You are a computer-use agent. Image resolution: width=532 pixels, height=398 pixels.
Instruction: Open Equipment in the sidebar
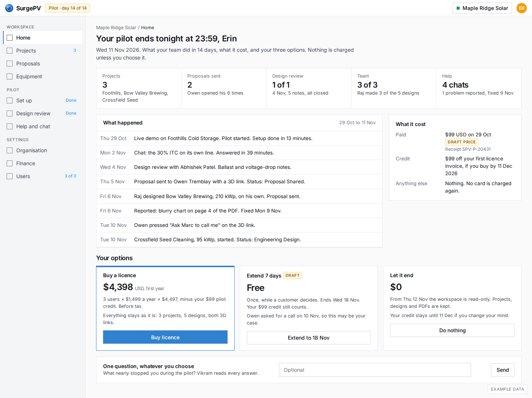point(42,76)
